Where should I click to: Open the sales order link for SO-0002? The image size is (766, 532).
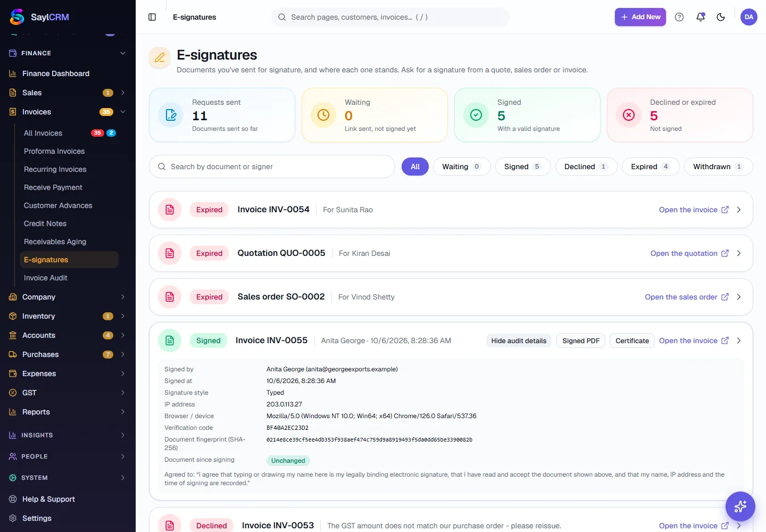(x=687, y=297)
